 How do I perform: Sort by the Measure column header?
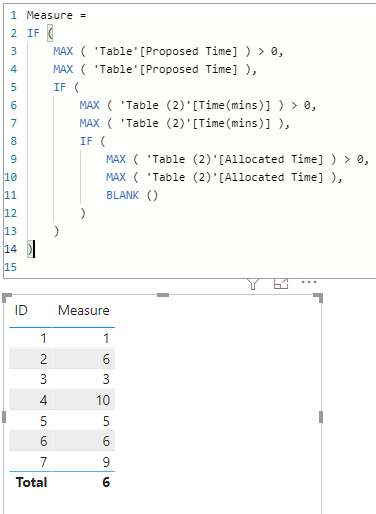84,310
